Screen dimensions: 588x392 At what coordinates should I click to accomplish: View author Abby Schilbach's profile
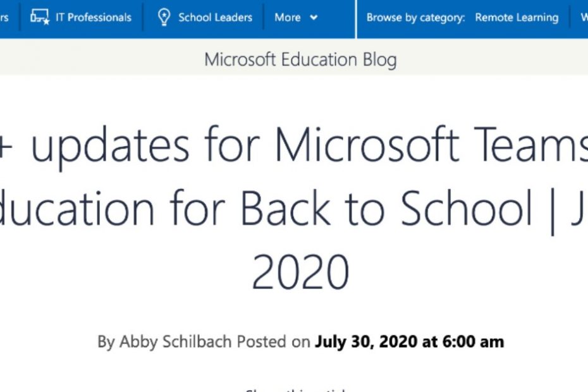click(x=175, y=342)
